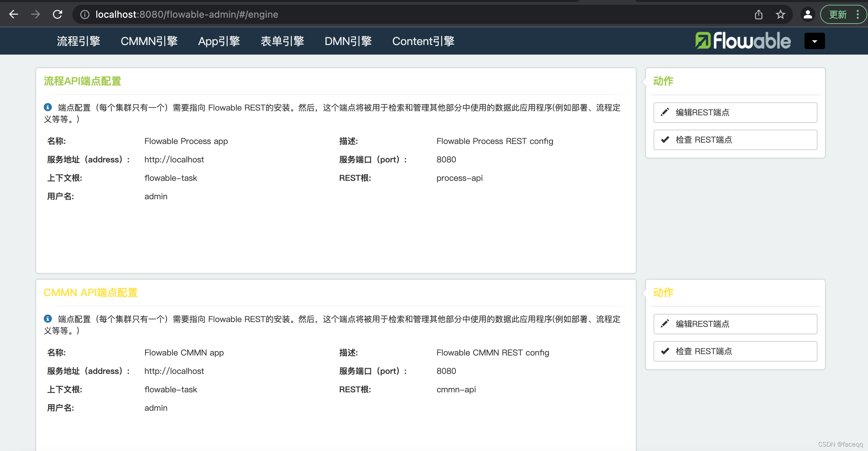Expand the black user dropdown next to logo
The width and height of the screenshot is (868, 451).
coord(814,41)
